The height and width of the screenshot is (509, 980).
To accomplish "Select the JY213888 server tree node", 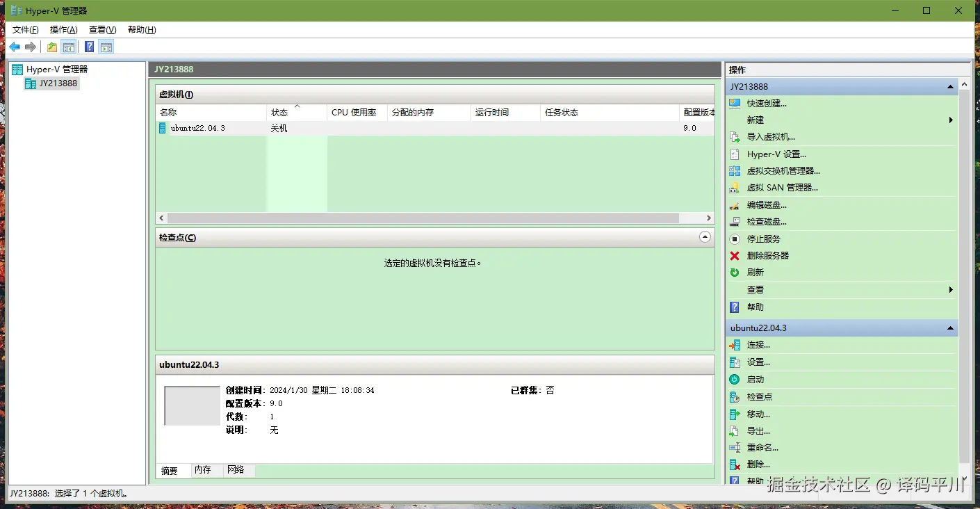I will pyautogui.click(x=58, y=83).
